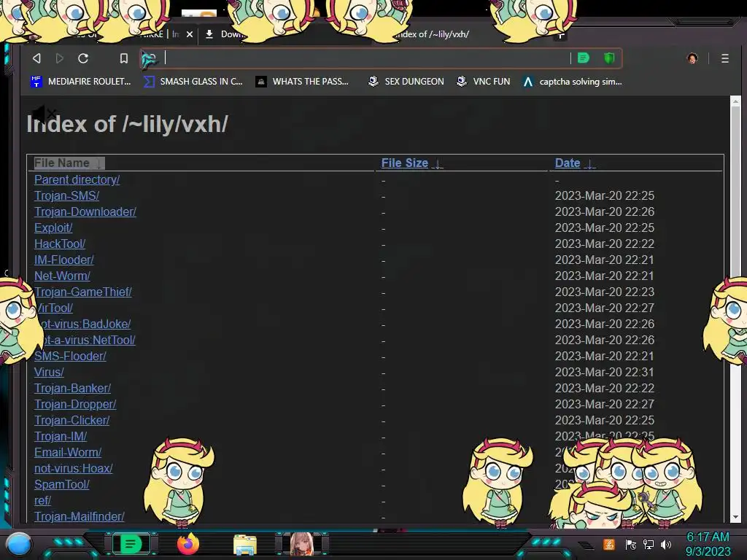Open the Net-Worm/ folder link
The height and width of the screenshot is (560, 747).
point(62,276)
